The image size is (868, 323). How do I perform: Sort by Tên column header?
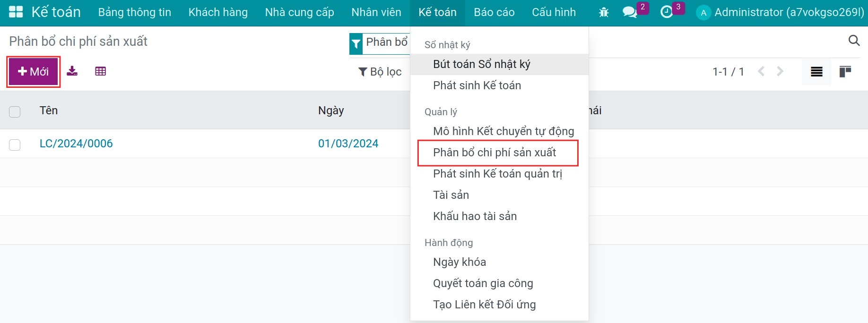[x=49, y=110]
